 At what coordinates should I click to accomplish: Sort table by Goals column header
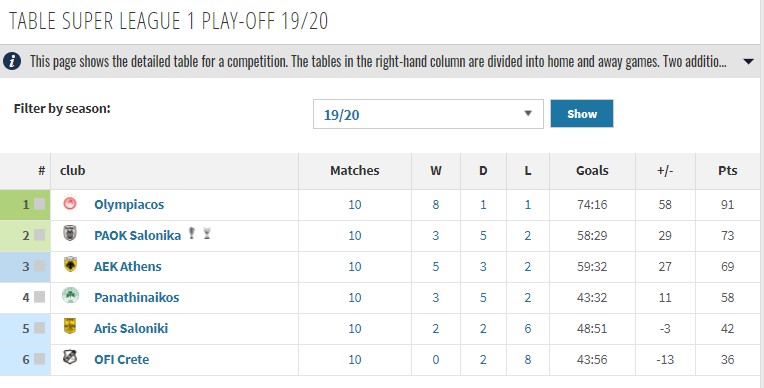(592, 171)
